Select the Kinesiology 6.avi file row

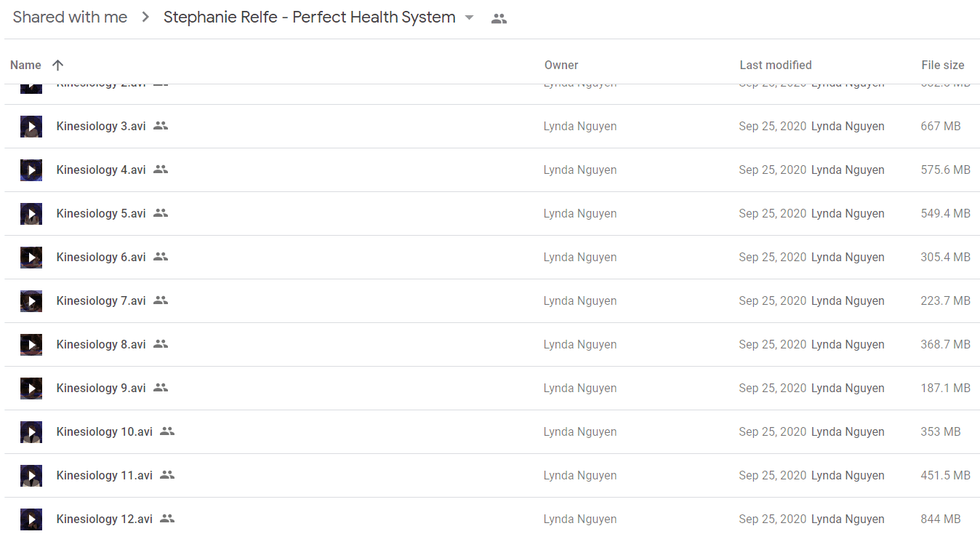[492, 258]
